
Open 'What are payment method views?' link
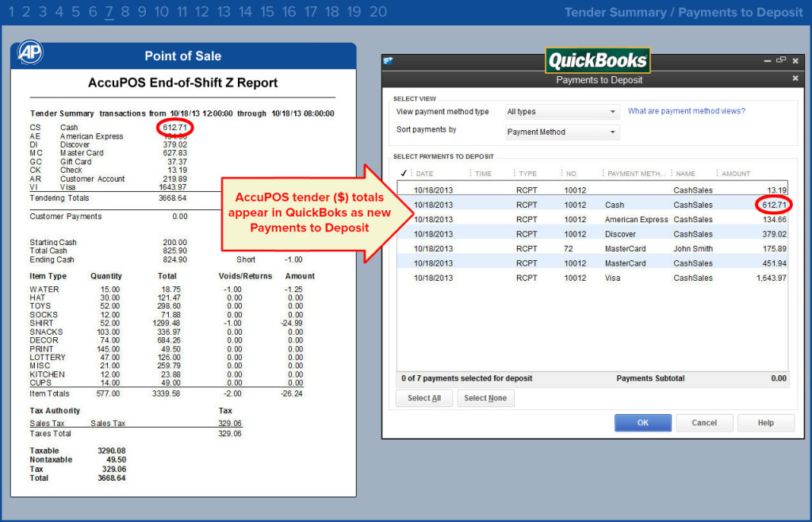(686, 111)
